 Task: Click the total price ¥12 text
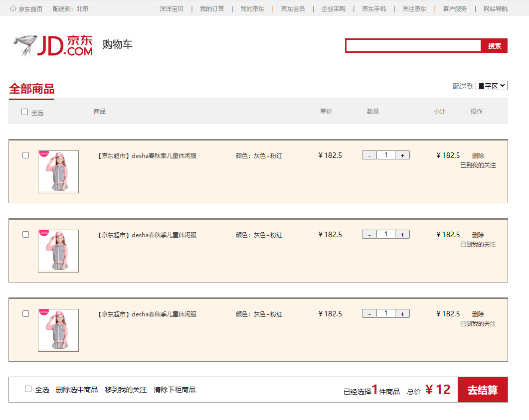tap(438, 390)
